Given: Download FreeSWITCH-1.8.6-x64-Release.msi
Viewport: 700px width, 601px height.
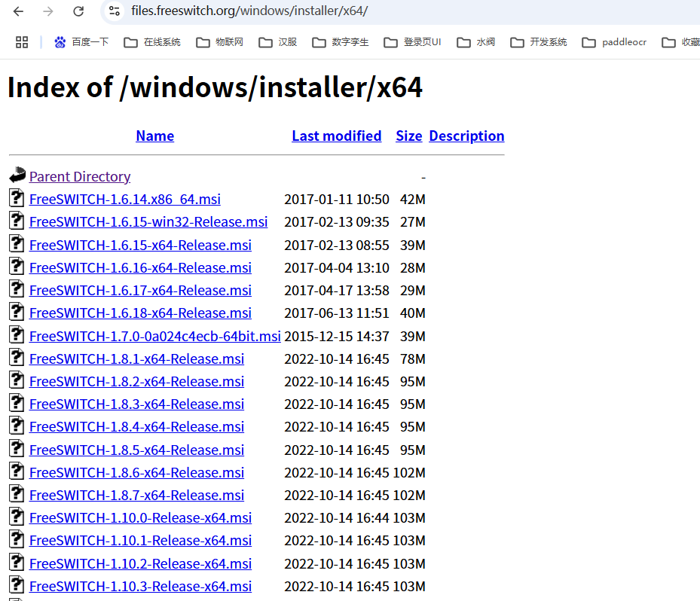Looking at the screenshot, I should pyautogui.click(x=136, y=473).
